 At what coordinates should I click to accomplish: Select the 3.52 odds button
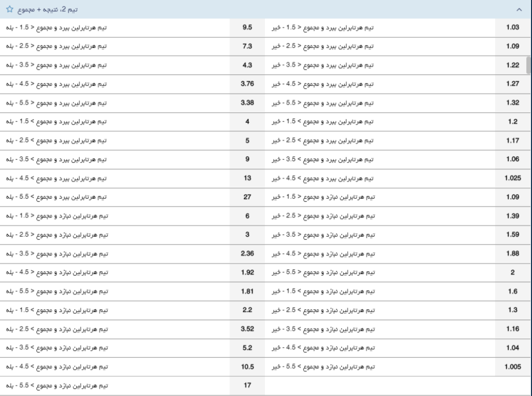pyautogui.click(x=247, y=329)
